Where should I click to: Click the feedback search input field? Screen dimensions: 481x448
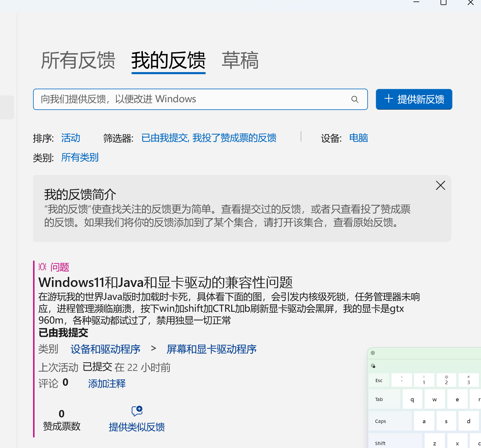click(x=200, y=99)
